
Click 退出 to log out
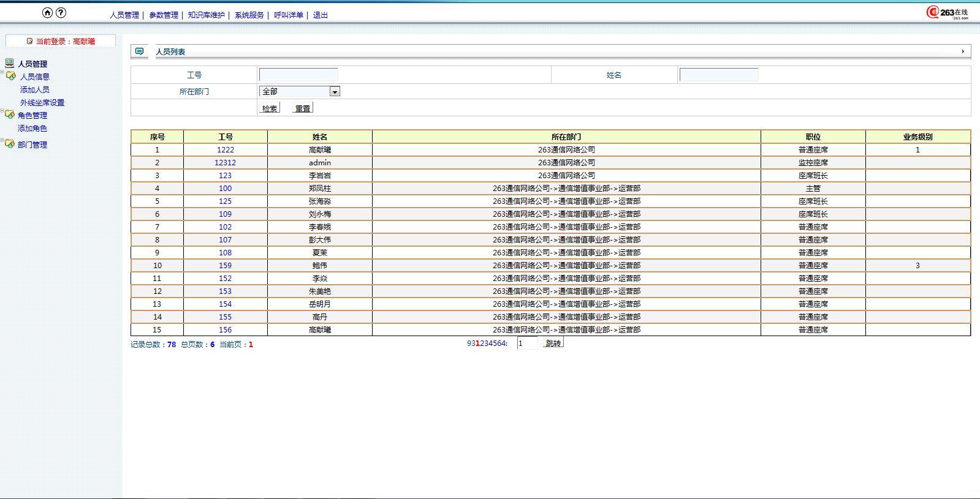320,15
